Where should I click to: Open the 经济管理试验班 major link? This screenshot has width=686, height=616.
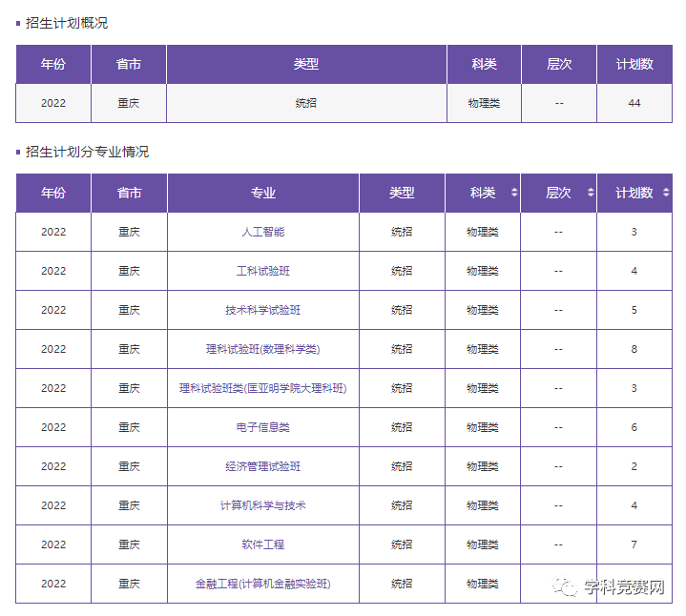pyautogui.click(x=263, y=466)
